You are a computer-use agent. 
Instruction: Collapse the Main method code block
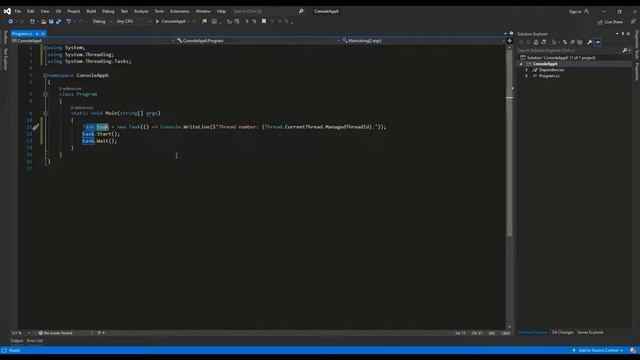45,113
